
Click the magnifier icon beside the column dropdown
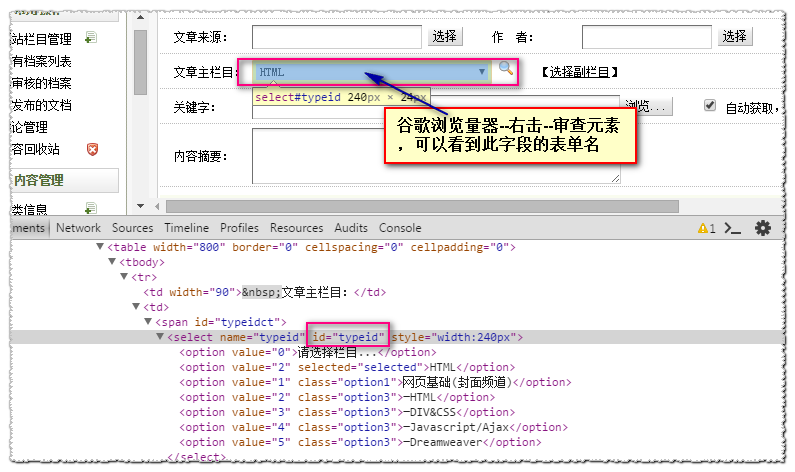[x=505, y=68]
